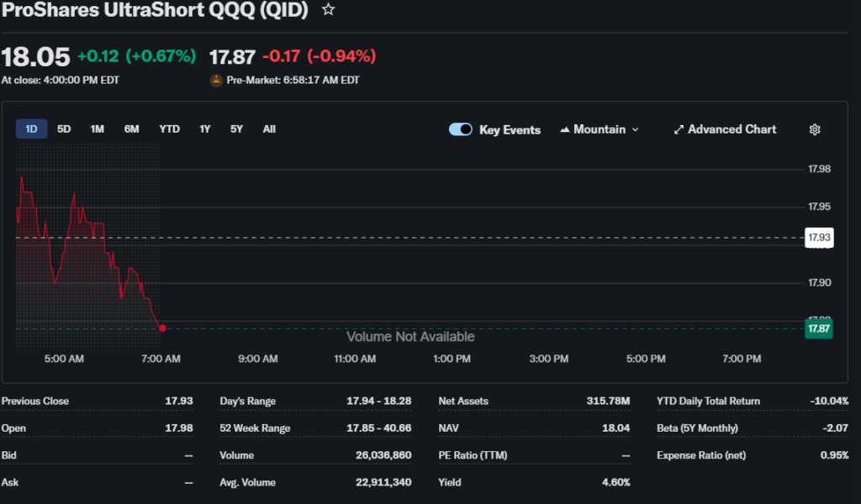Switch chart to YTD range

click(169, 129)
